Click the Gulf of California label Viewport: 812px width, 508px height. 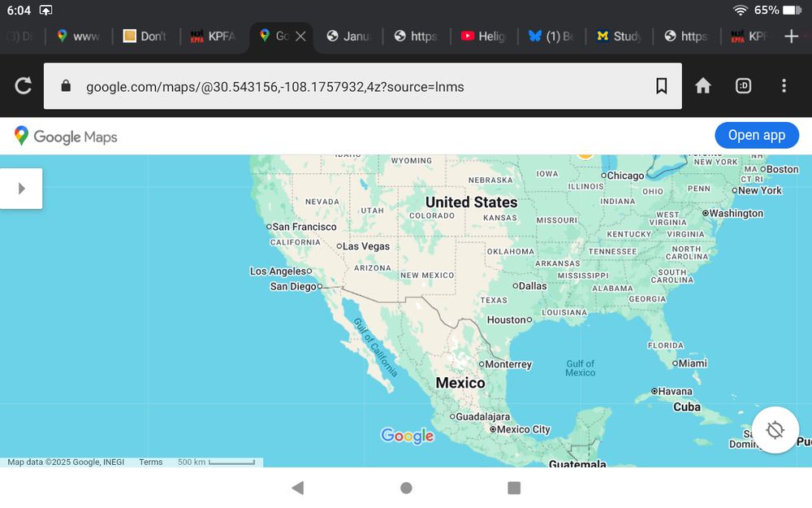(375, 347)
